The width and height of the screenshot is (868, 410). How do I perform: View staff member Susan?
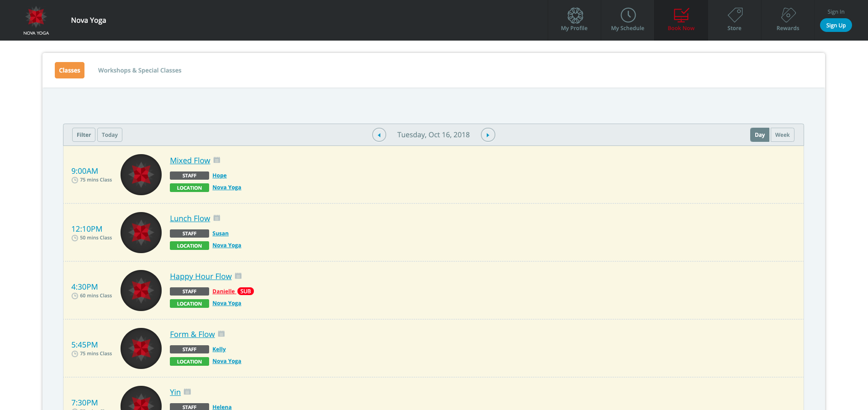pos(220,234)
